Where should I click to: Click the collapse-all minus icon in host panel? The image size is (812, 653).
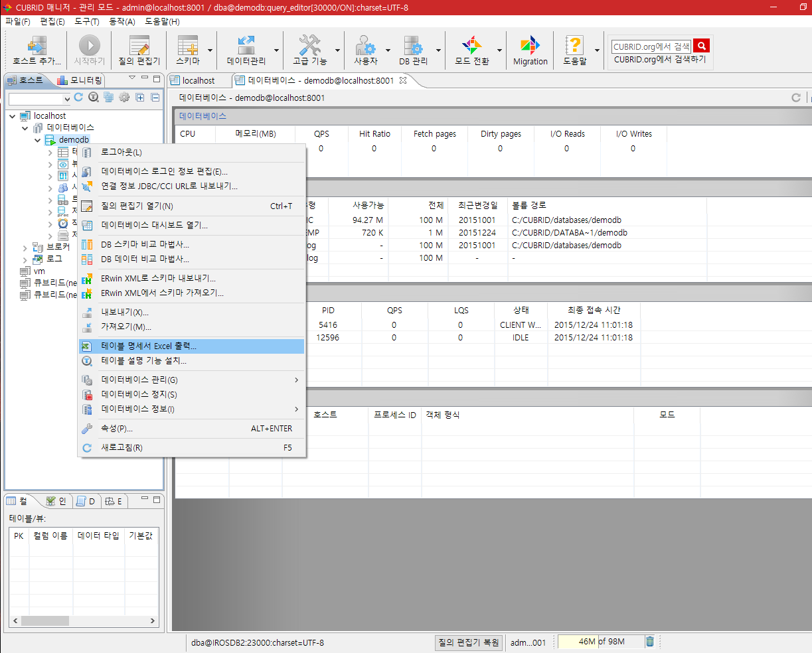[155, 98]
